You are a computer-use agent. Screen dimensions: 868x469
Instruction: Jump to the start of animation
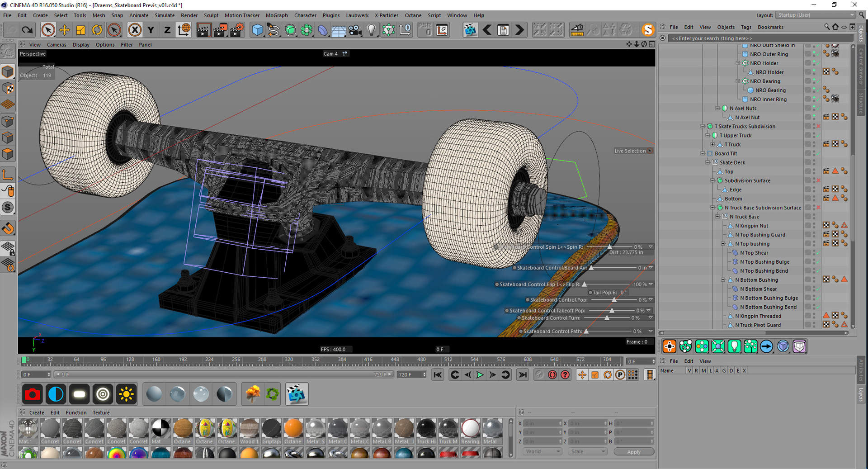tap(438, 375)
